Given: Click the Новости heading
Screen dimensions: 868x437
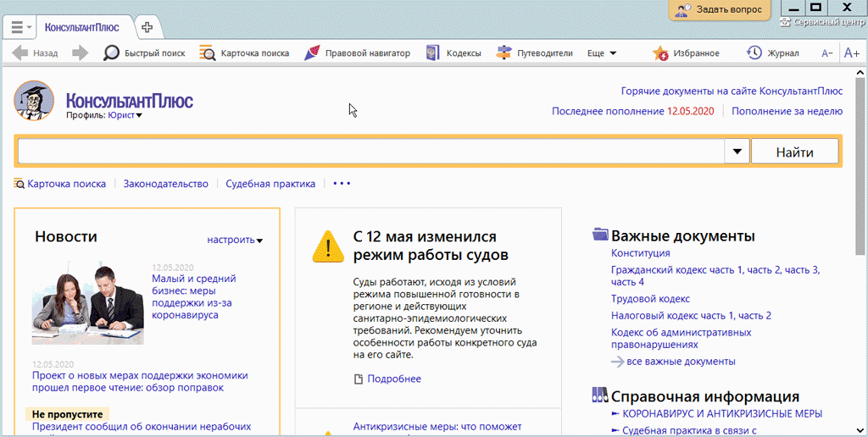Looking at the screenshot, I should (66, 237).
